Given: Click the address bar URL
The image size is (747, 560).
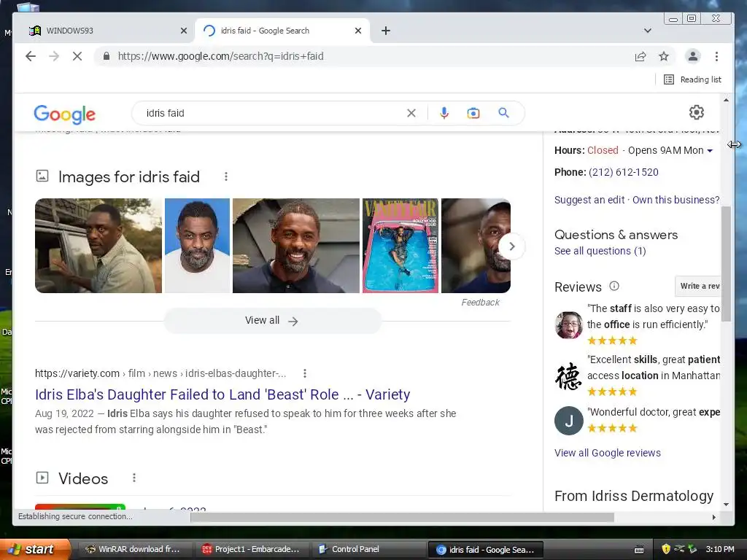Looking at the screenshot, I should pos(220,56).
